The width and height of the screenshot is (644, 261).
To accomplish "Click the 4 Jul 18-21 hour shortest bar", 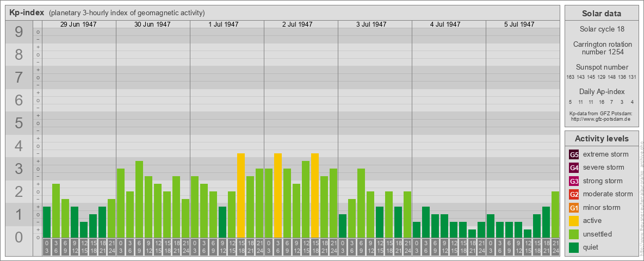I will click(x=472, y=233).
